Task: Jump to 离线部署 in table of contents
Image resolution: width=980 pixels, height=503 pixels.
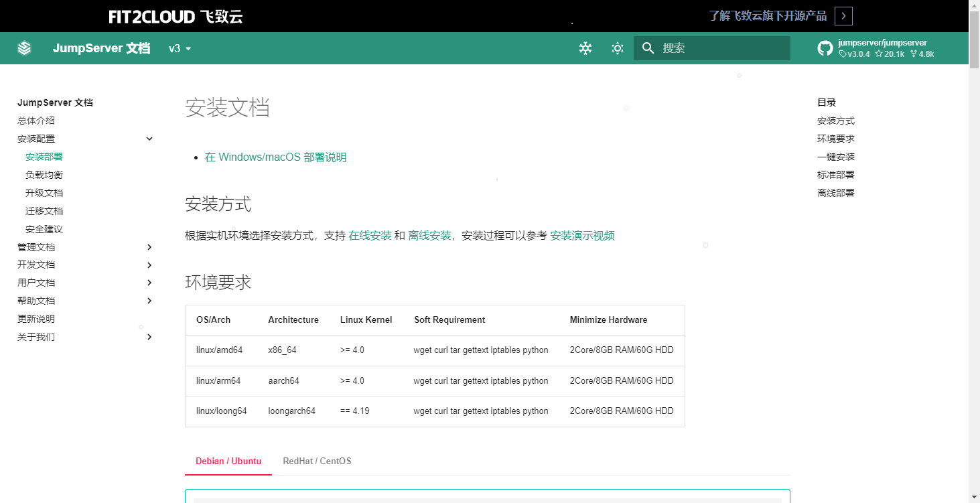Action: pos(836,193)
